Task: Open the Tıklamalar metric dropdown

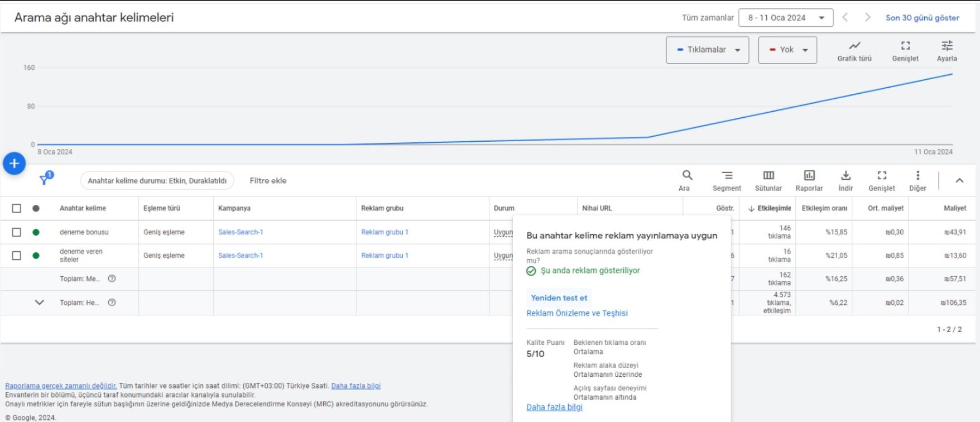Action: tap(707, 50)
